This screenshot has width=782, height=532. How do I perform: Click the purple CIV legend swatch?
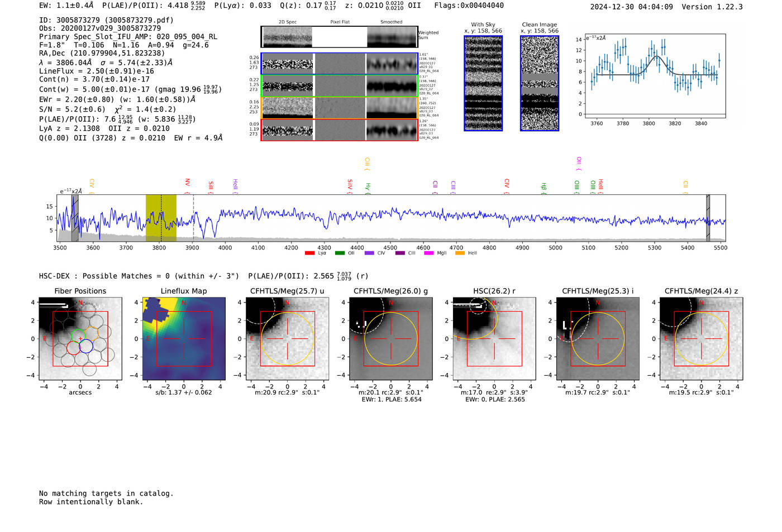369,253
